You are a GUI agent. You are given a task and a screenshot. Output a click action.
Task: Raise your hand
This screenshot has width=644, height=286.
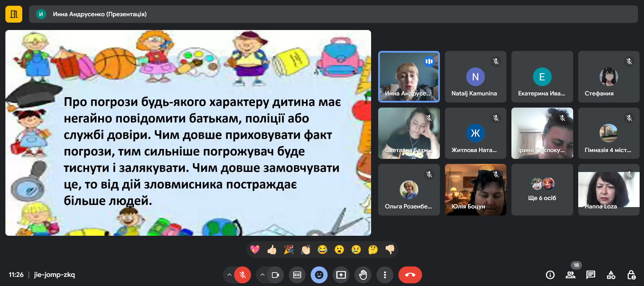(363, 275)
